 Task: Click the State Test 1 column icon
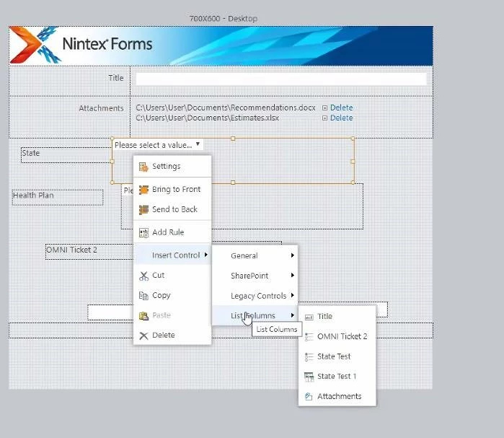309,377
